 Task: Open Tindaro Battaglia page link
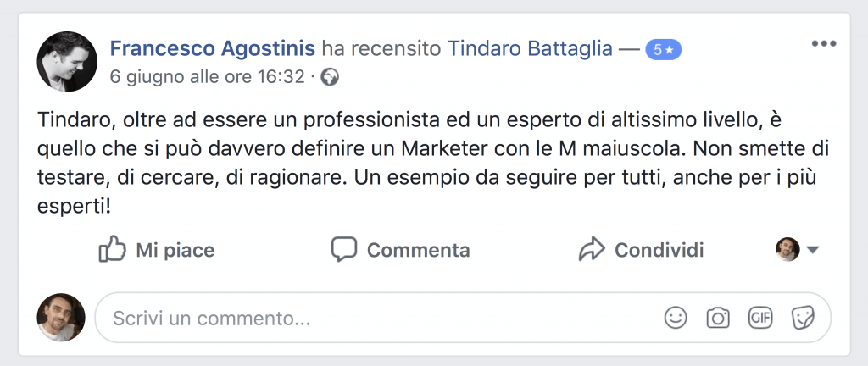tap(530, 48)
